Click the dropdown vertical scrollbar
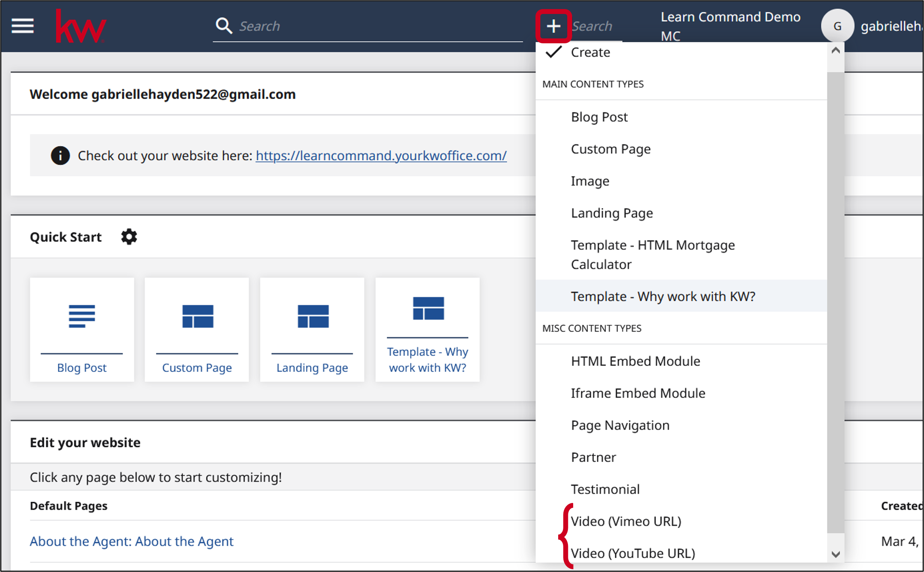 (x=836, y=302)
